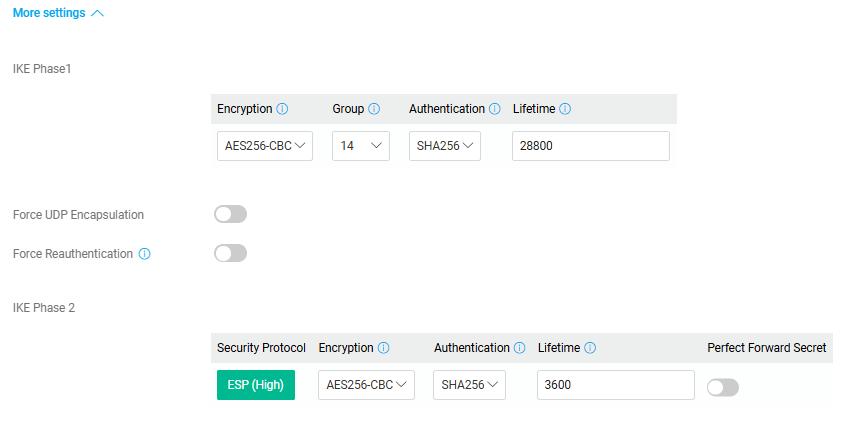Click info icon next to Phase 2 Authentication
The image size is (845, 433).
point(520,348)
